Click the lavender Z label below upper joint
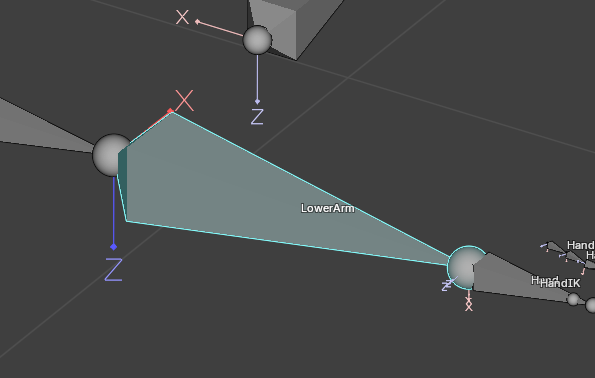Screen dimensions: 595x378 (x=257, y=117)
